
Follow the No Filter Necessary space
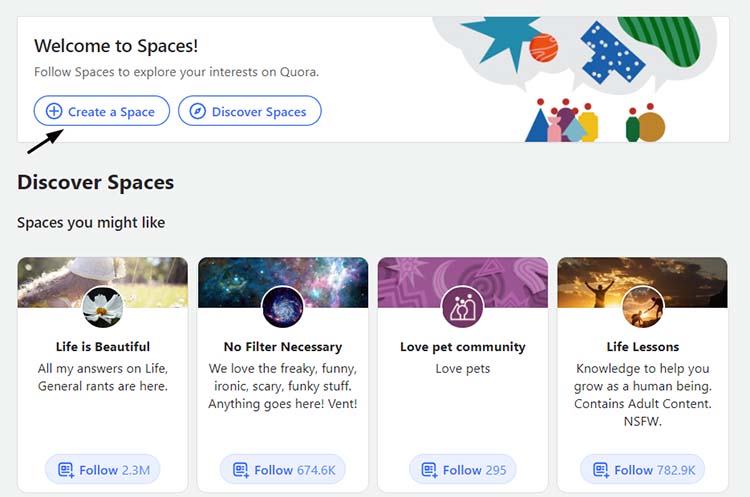283,469
